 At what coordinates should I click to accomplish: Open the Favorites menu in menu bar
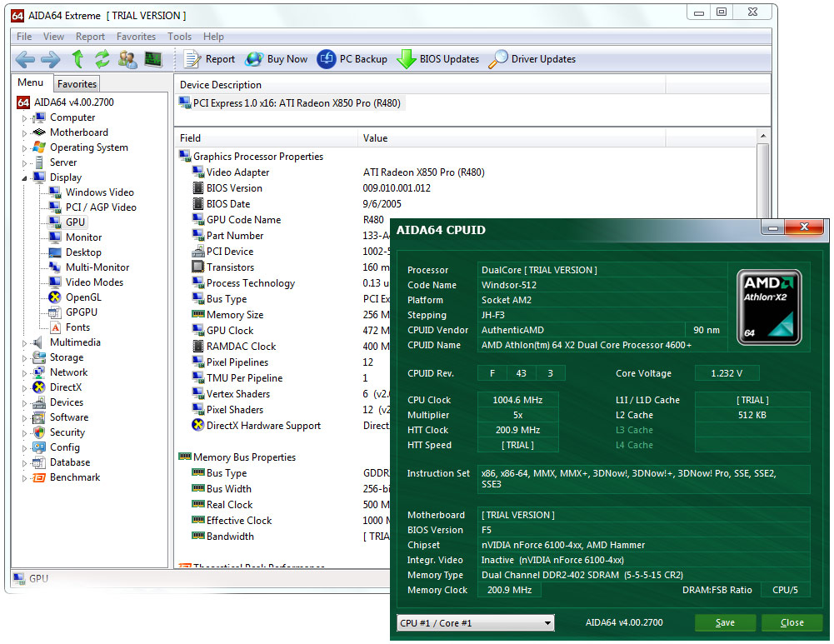click(x=136, y=36)
